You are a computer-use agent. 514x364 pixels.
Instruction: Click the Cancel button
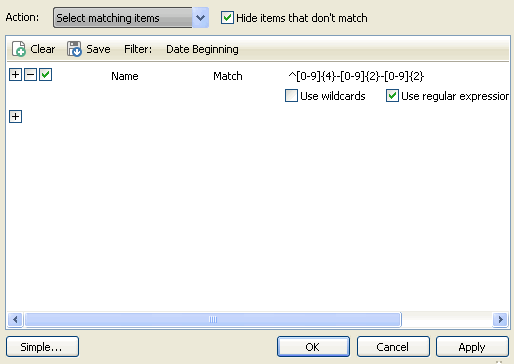[x=393, y=347]
